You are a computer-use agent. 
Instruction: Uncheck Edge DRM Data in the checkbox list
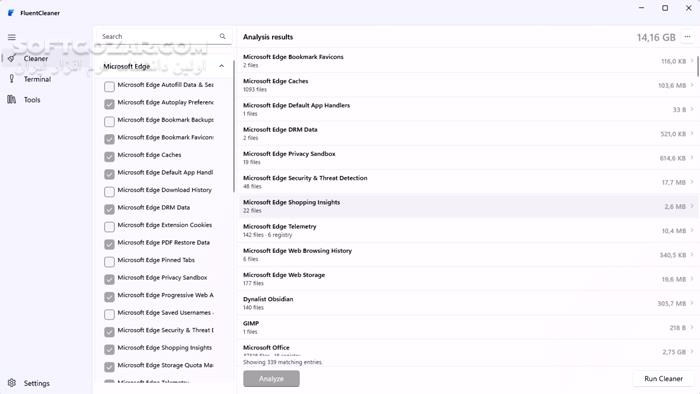point(109,209)
